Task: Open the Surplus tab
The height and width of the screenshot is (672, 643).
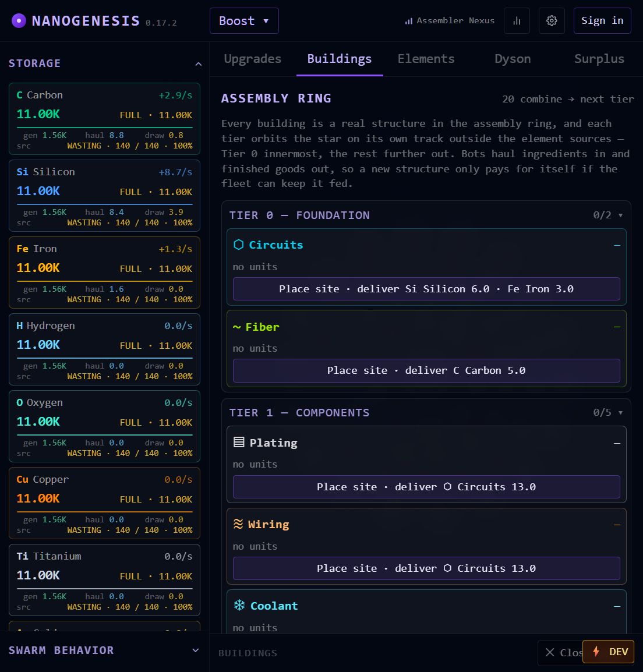Action: (599, 59)
